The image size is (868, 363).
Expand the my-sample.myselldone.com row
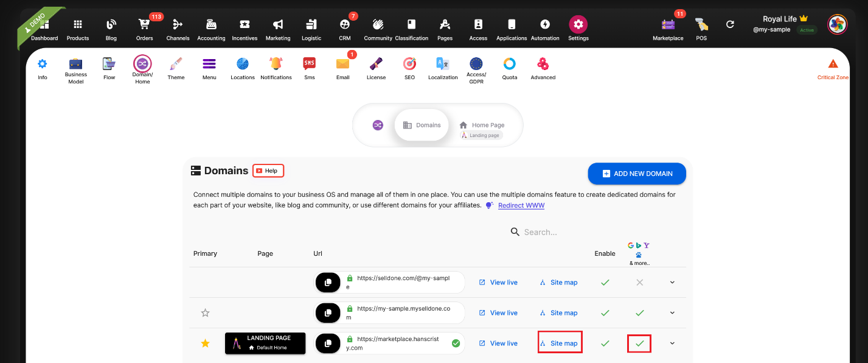click(672, 313)
